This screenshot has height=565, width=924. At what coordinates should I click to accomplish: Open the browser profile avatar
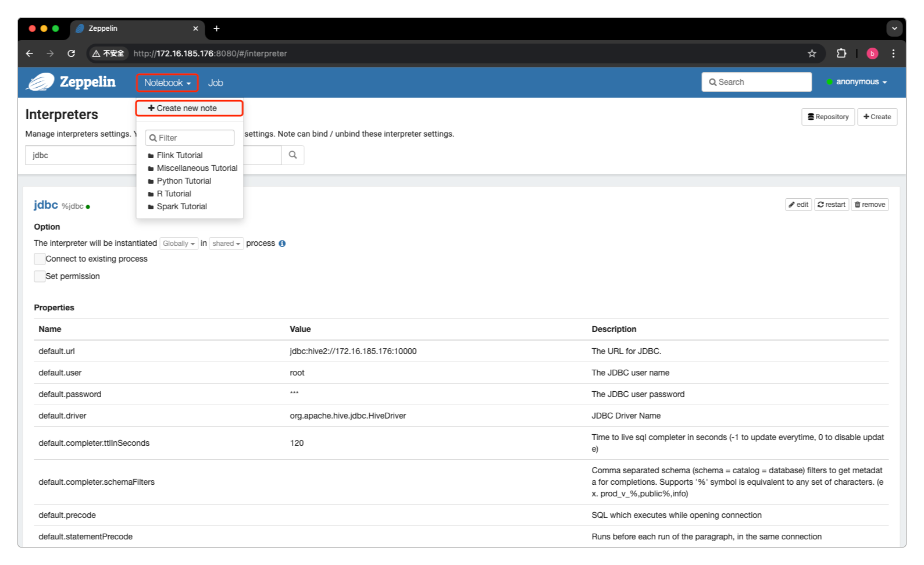872,53
